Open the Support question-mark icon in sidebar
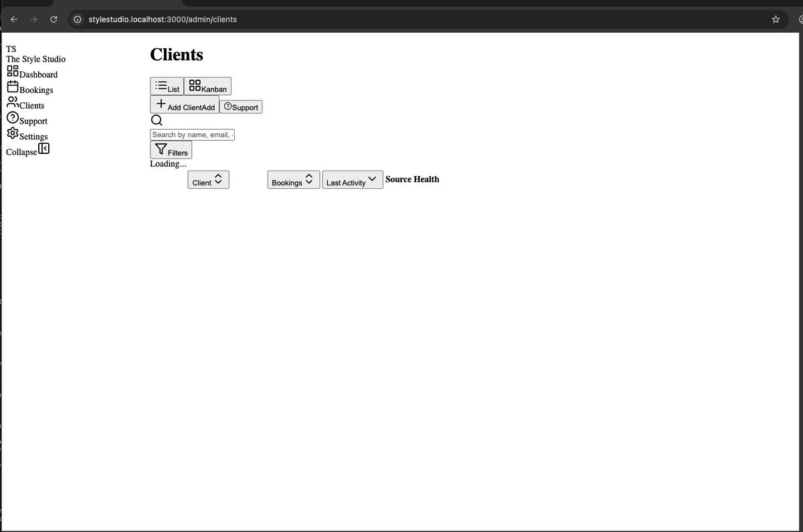 [13, 118]
